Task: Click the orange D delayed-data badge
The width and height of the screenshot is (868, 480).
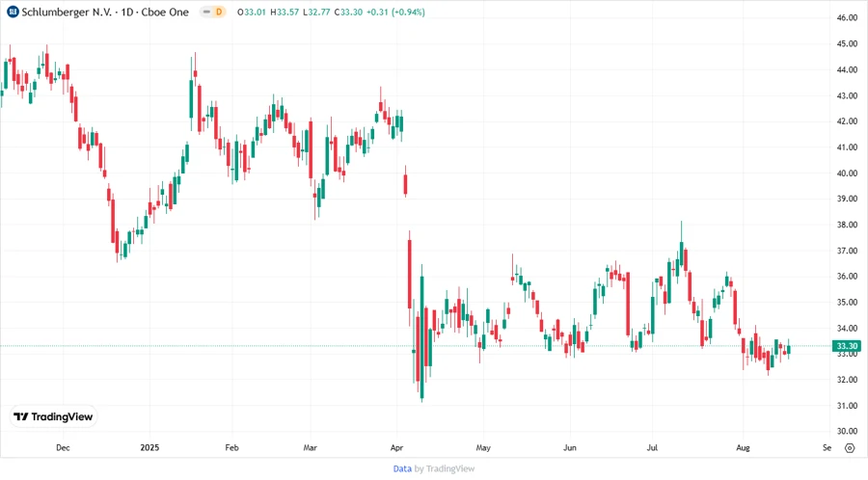Action: click(x=218, y=12)
